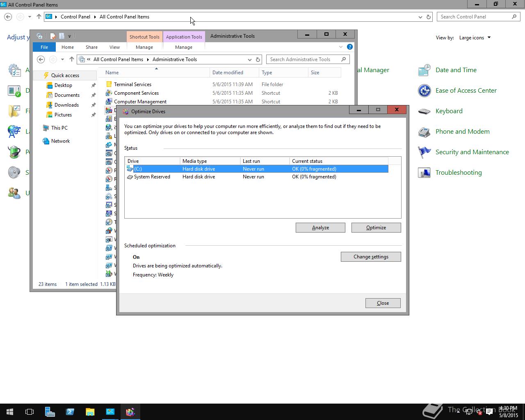This screenshot has width=525, height=420.
Task: Click Terminal Services folder icon
Action: (109, 84)
